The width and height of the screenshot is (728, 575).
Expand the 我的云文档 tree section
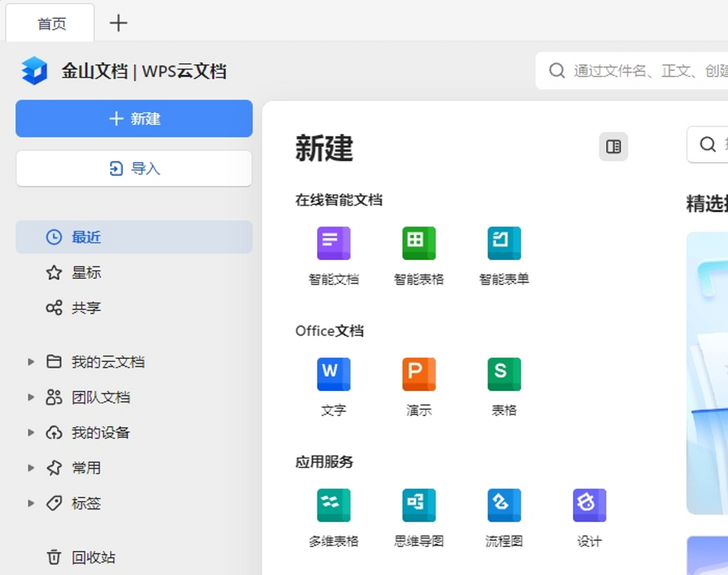click(32, 361)
